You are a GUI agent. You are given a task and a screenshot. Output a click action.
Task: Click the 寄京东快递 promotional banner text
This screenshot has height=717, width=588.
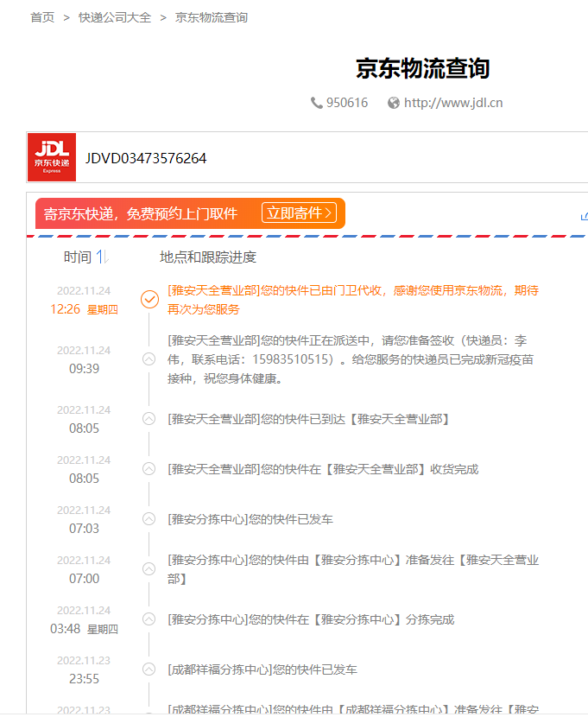[x=140, y=213]
